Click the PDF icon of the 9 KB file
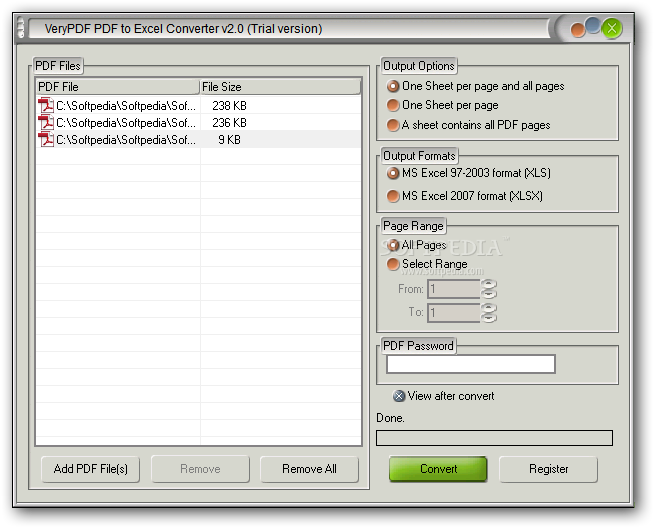The height and width of the screenshot is (528, 655). [46, 139]
